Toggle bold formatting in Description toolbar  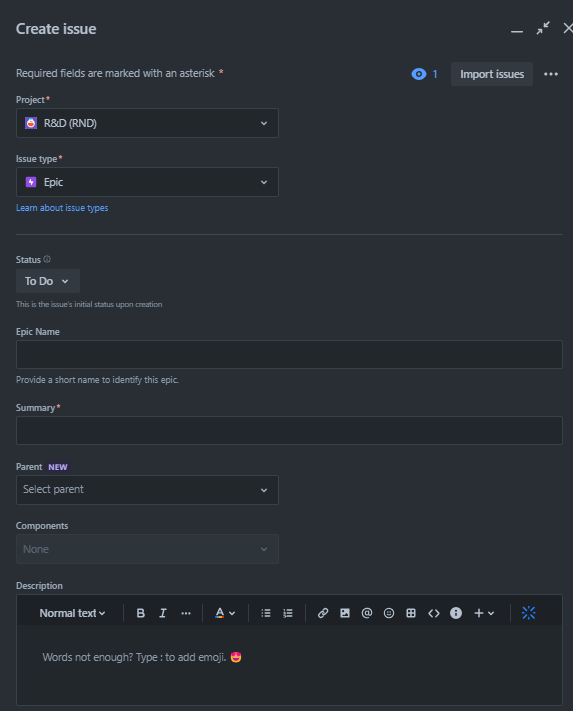click(141, 613)
